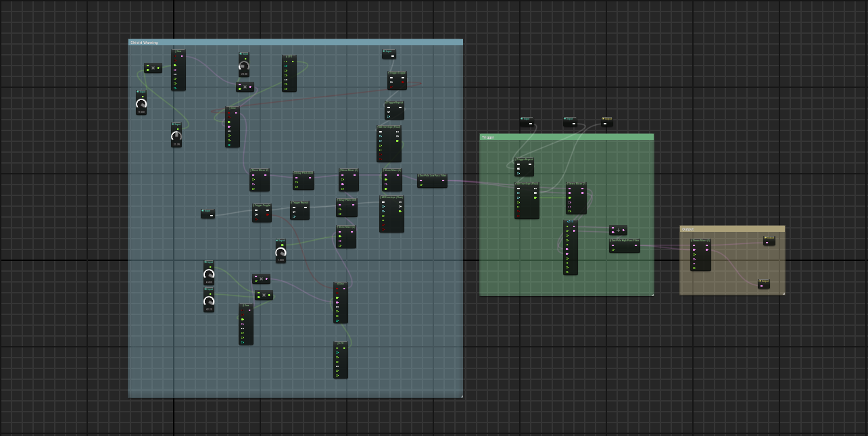Select the One-Pole High Pass Filter node
This screenshot has width=868, height=436.
coord(624,246)
